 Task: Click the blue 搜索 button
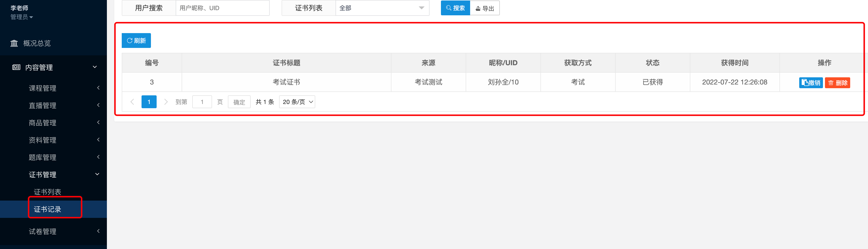click(455, 8)
